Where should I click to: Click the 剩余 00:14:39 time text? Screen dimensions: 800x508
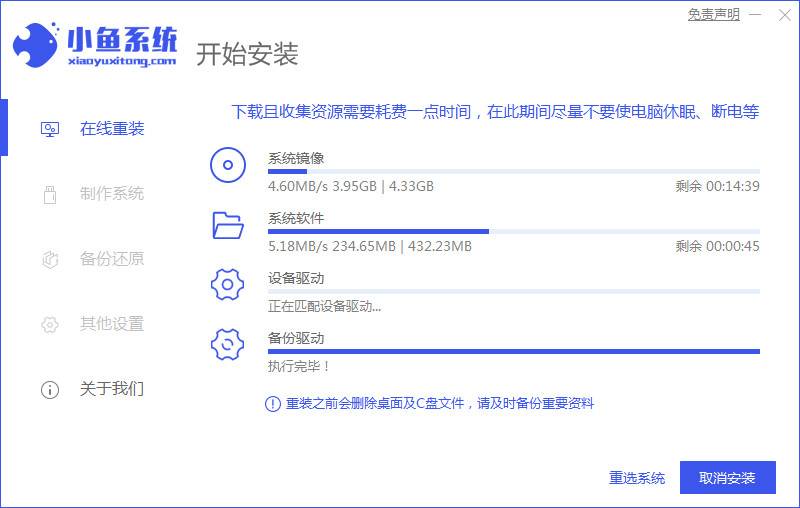(x=718, y=186)
